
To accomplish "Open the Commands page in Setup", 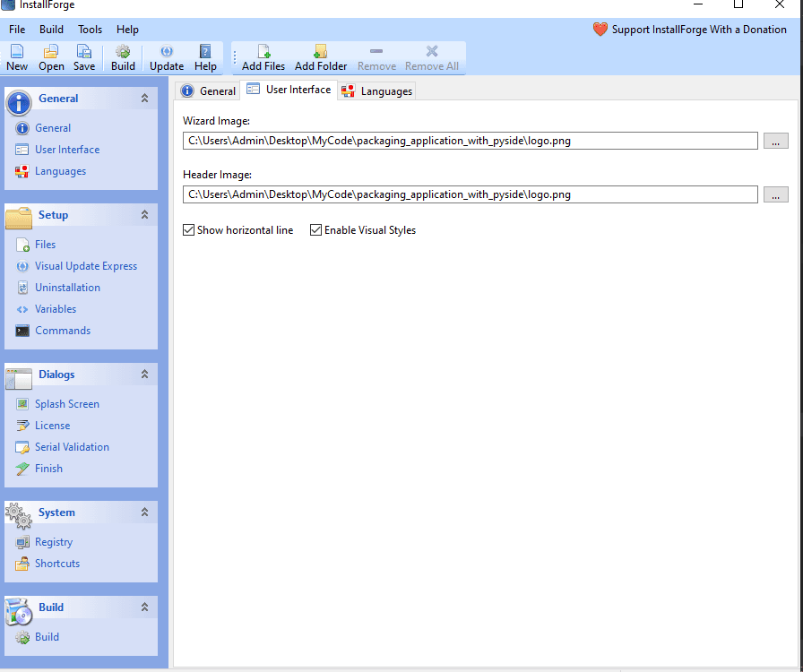I will (62, 330).
